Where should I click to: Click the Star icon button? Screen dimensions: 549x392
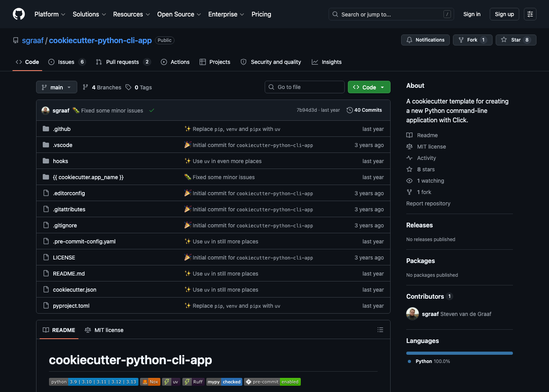[x=516, y=40]
